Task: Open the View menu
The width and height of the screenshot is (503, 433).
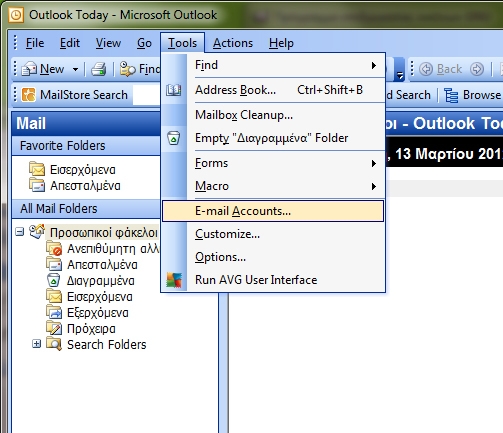Action: click(x=108, y=43)
